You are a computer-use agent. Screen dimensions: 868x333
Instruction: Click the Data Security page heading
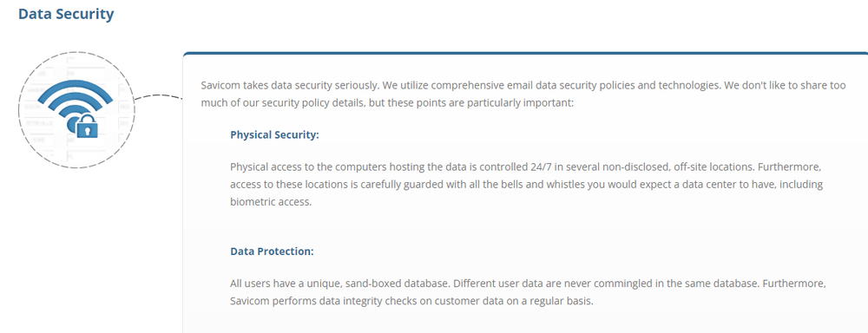66,14
